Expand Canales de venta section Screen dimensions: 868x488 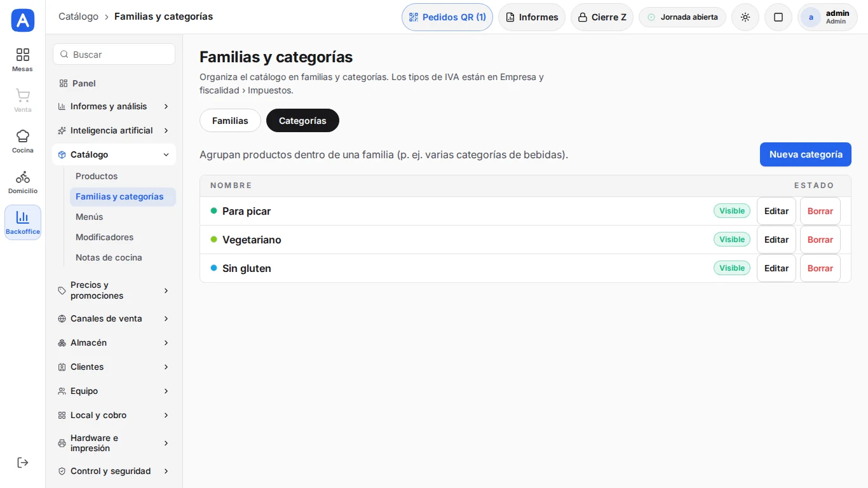coord(114,318)
